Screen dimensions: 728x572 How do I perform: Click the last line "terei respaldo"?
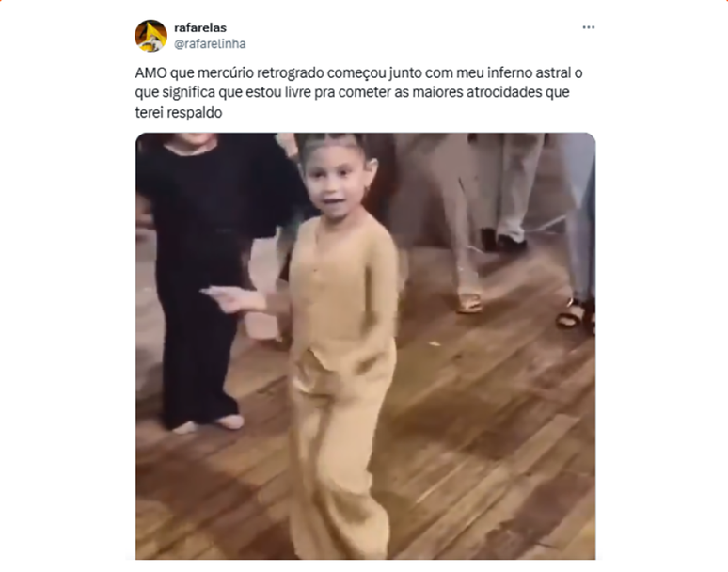pyautogui.click(x=179, y=112)
